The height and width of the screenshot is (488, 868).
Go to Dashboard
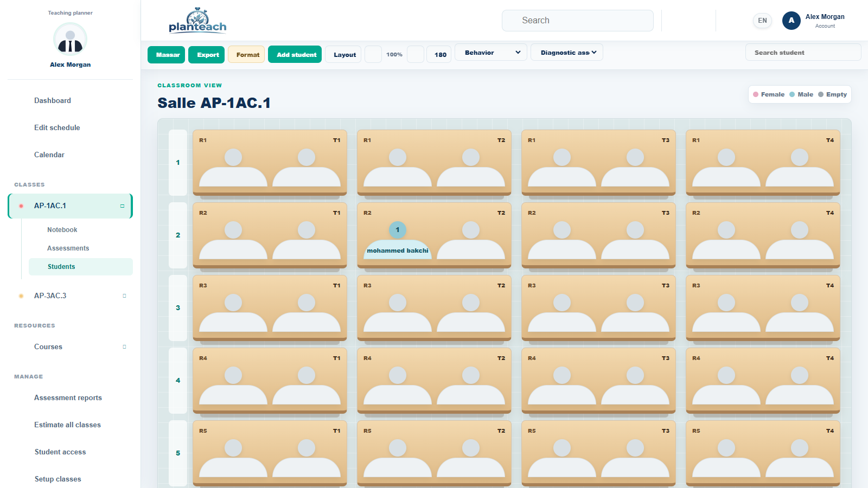click(x=53, y=101)
